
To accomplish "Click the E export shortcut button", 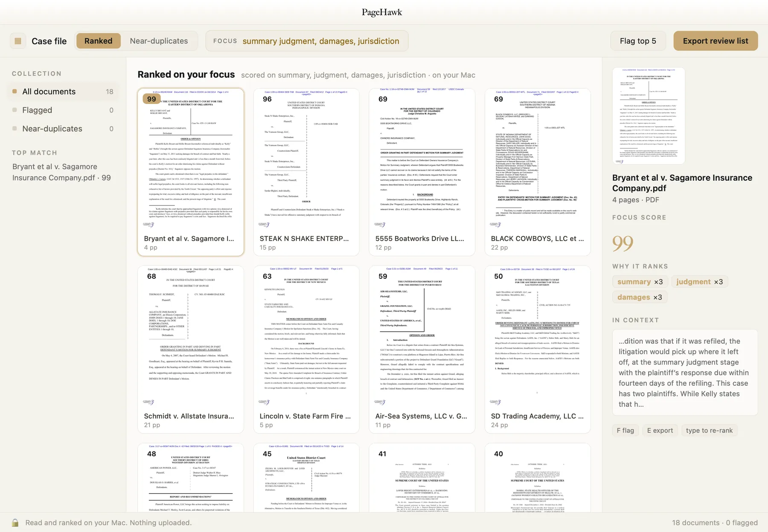I will [660, 431].
